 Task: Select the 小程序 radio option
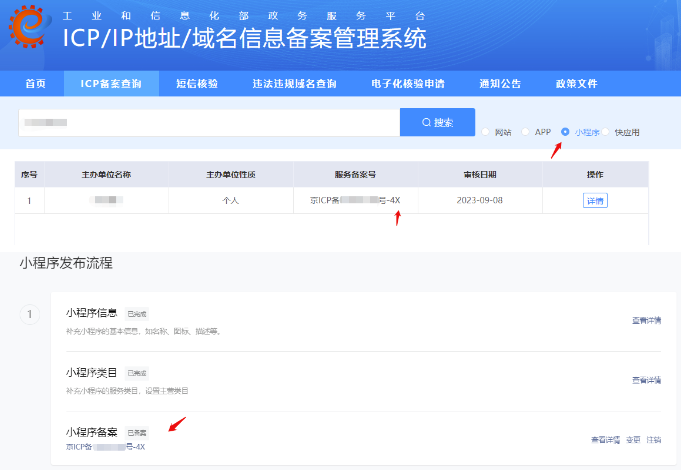tap(566, 132)
